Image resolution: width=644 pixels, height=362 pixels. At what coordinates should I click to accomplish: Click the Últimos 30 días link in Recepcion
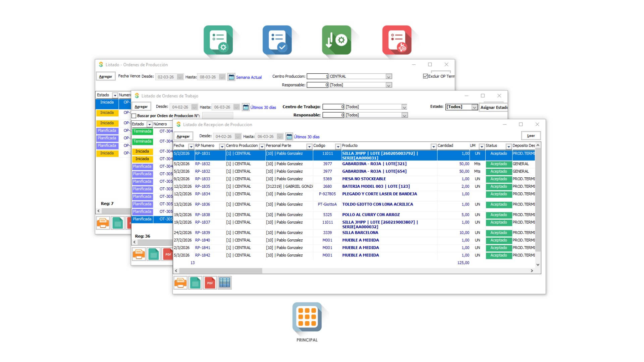(307, 137)
